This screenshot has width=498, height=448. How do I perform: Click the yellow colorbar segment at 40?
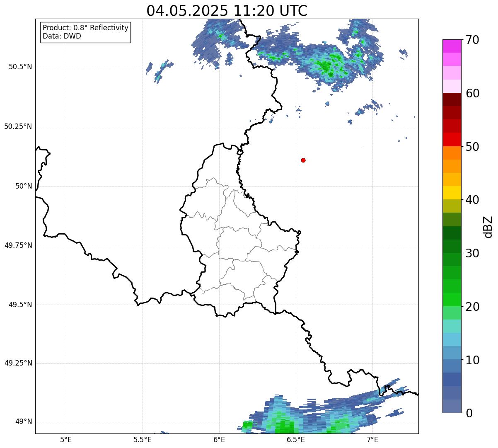[x=452, y=193]
